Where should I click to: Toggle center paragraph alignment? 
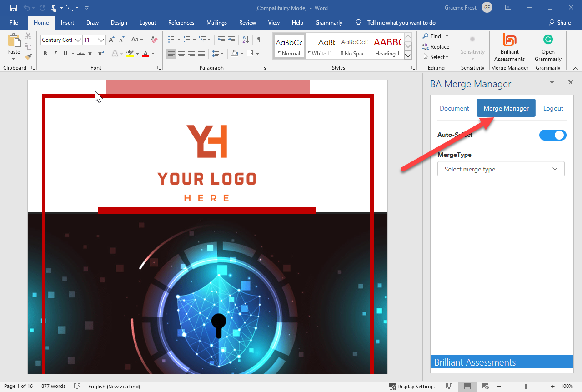pyautogui.click(x=181, y=54)
